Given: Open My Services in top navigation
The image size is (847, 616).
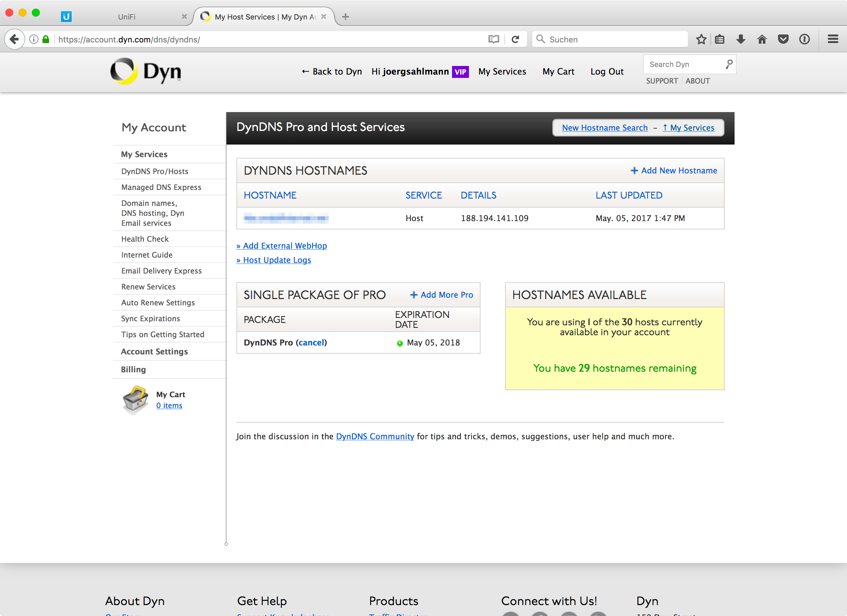Looking at the screenshot, I should 502,71.
